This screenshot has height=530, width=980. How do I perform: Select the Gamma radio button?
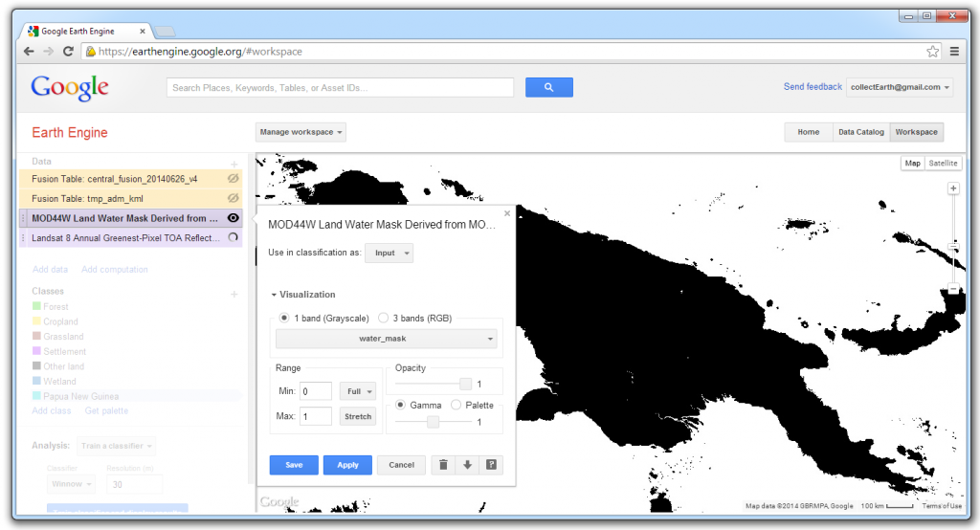tap(400, 405)
